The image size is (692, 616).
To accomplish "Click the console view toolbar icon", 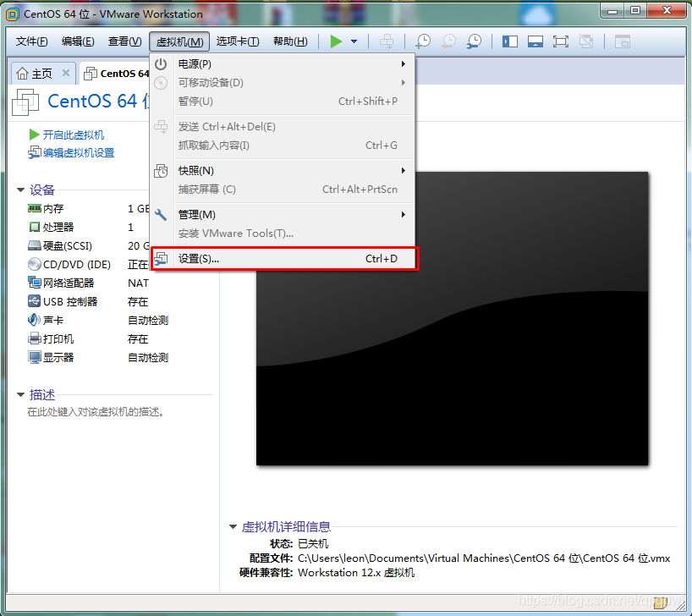I will 623,41.
